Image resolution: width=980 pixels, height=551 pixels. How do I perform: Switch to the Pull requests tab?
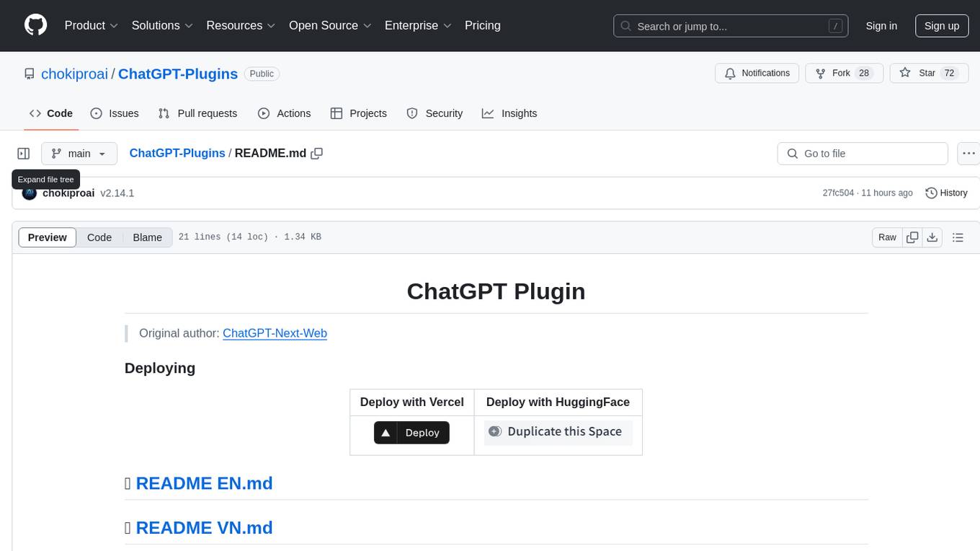[197, 113]
